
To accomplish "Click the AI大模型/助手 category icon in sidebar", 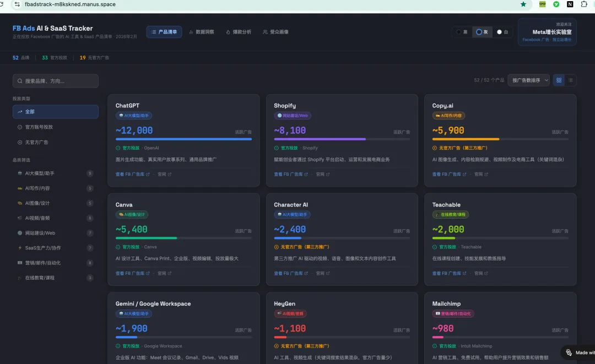I will (x=20, y=173).
